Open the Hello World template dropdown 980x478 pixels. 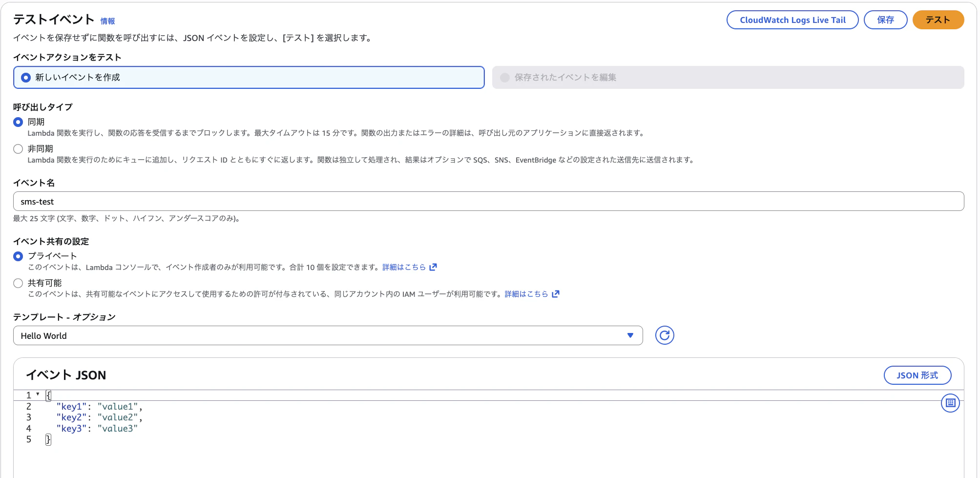328,335
